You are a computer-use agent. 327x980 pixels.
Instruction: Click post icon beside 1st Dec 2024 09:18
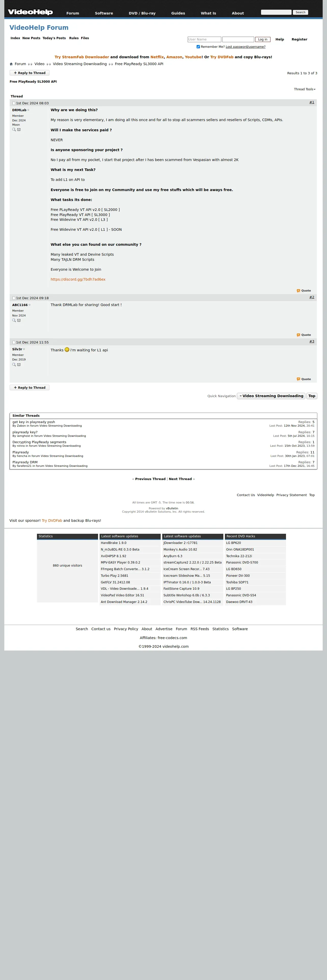(x=14, y=298)
